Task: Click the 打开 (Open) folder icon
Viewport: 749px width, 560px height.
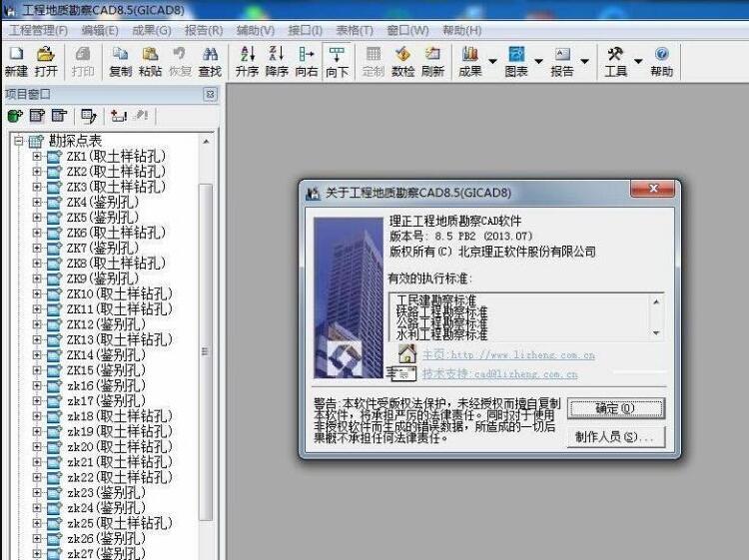Action: [x=45, y=54]
